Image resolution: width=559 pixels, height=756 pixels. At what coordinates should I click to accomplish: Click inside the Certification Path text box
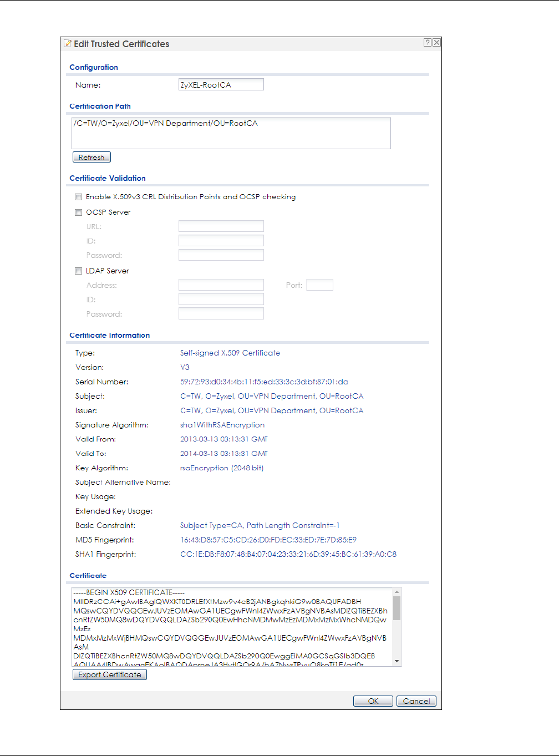click(231, 133)
